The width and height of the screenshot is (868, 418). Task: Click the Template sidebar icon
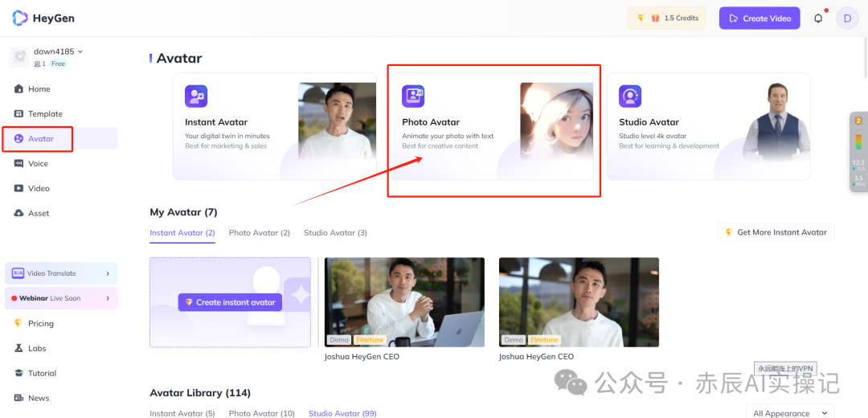(18, 114)
